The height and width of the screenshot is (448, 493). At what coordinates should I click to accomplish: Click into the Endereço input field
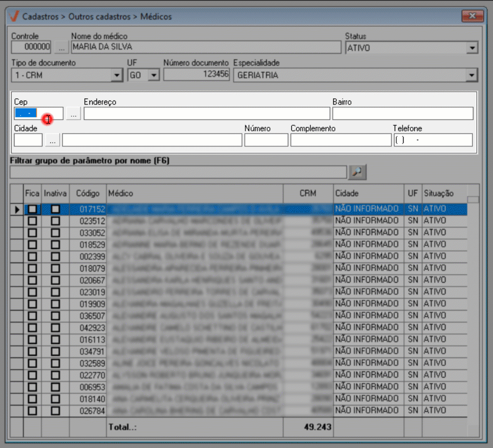coord(206,114)
